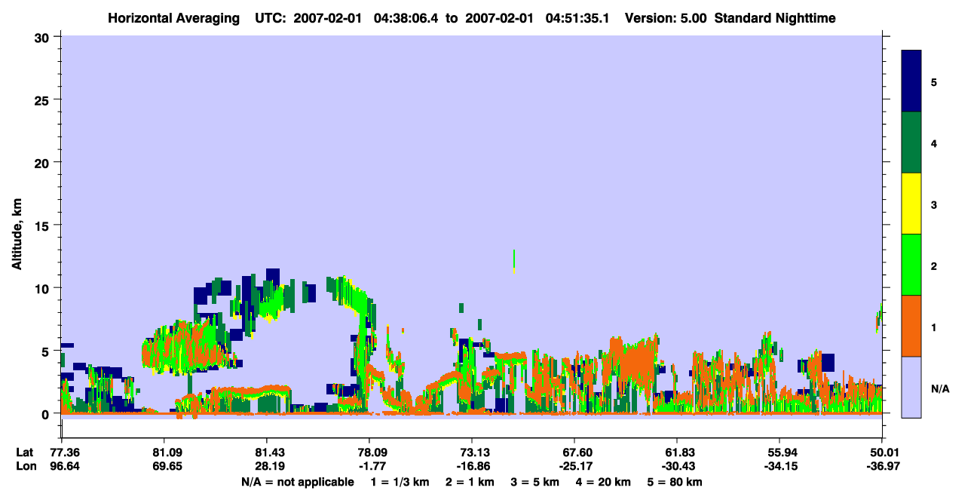This screenshot has width=980, height=503.
Task: Click latitude value 77.36
Action: 65,452
